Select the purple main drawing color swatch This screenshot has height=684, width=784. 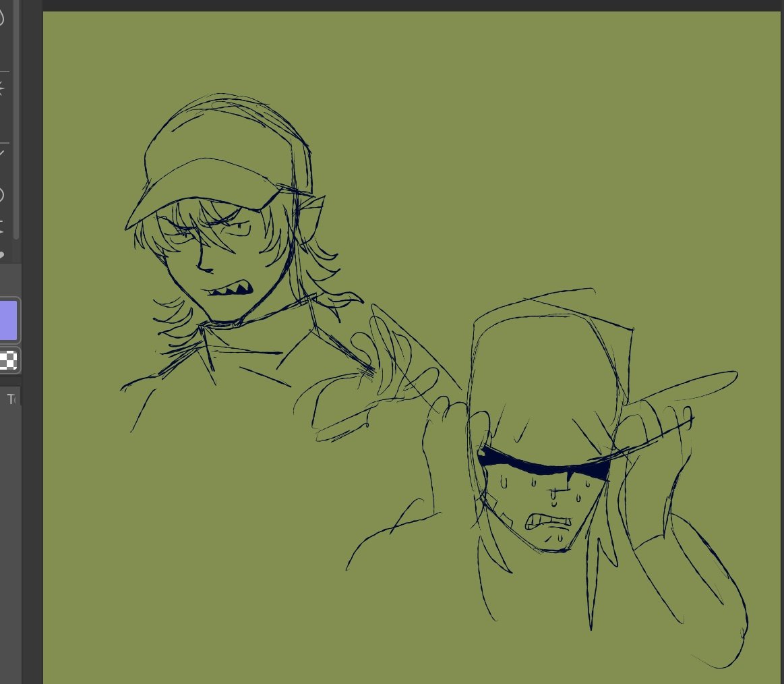(x=8, y=318)
